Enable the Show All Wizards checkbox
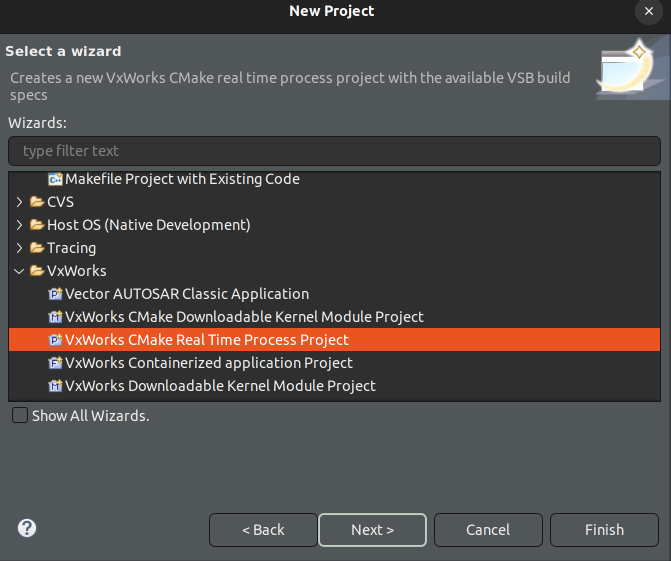The width and height of the screenshot is (671, 561). [20, 416]
